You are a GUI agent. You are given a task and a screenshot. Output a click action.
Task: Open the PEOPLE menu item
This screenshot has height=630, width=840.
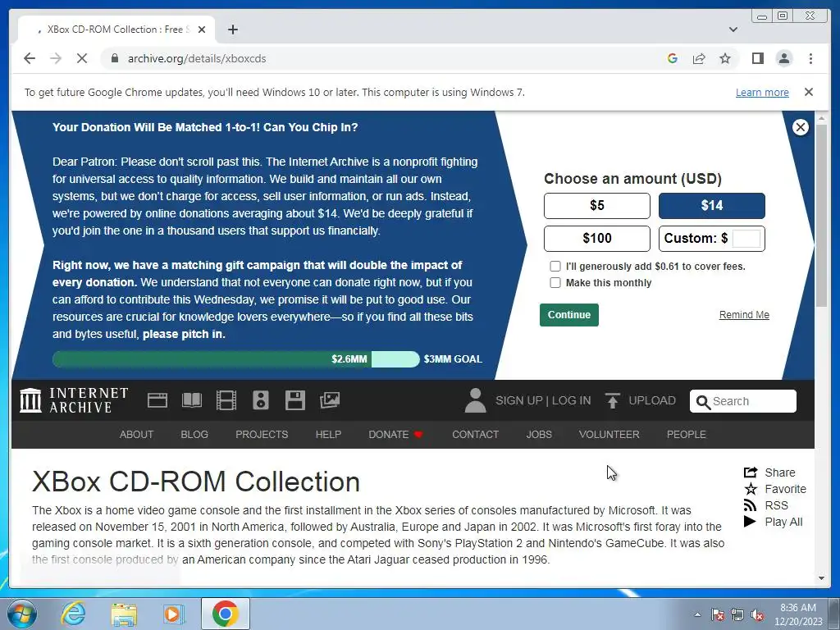point(687,435)
